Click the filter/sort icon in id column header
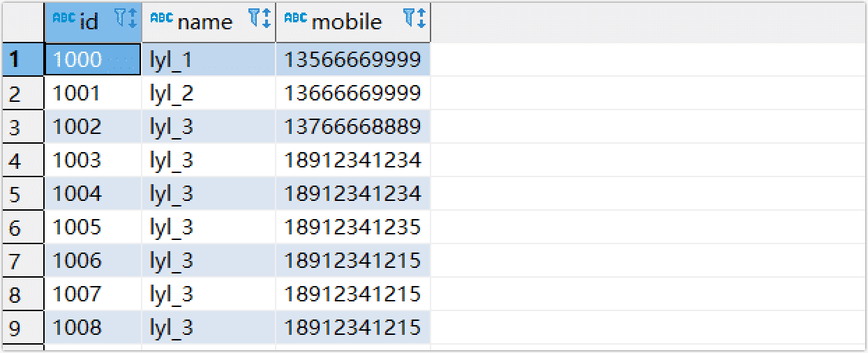The image size is (868, 353). (x=125, y=20)
